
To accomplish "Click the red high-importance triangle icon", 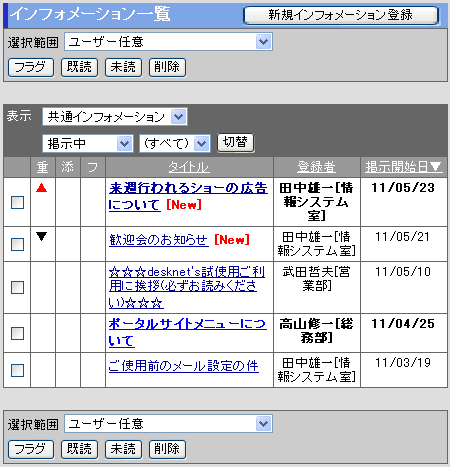I will coord(42,188).
